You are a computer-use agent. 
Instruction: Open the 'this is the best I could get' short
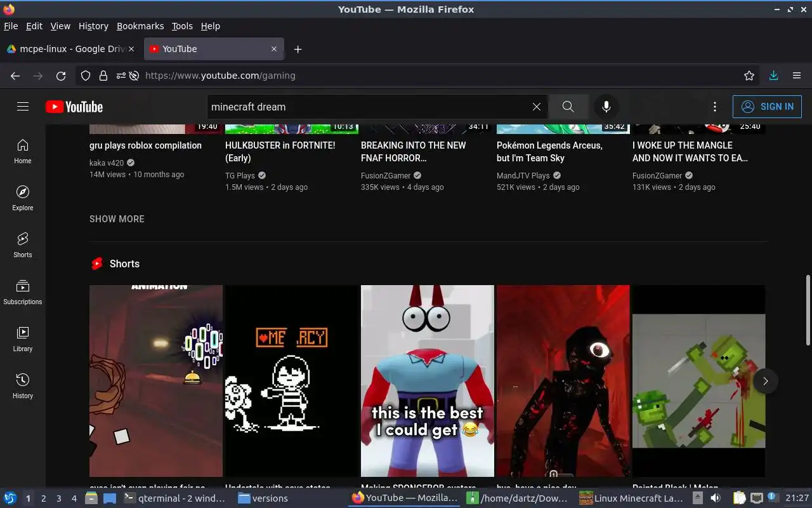pos(428,381)
